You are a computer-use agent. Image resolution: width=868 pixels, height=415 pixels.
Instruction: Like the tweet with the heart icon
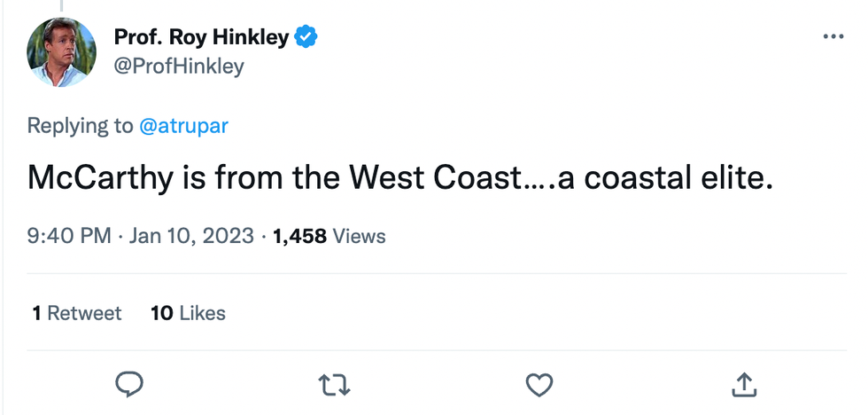[x=539, y=384]
